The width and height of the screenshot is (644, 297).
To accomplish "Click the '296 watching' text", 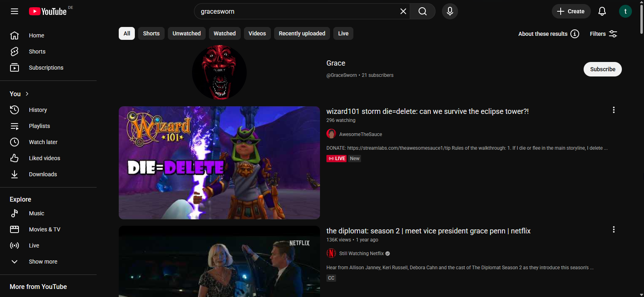I will tap(341, 120).
